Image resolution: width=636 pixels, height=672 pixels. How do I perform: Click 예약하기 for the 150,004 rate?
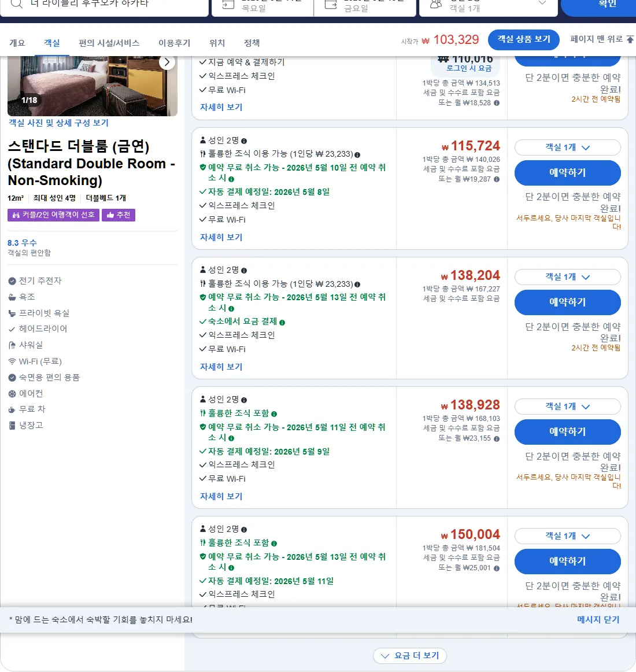[567, 562]
